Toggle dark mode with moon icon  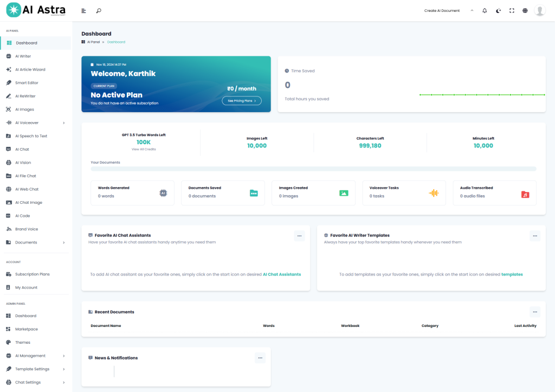point(498,11)
